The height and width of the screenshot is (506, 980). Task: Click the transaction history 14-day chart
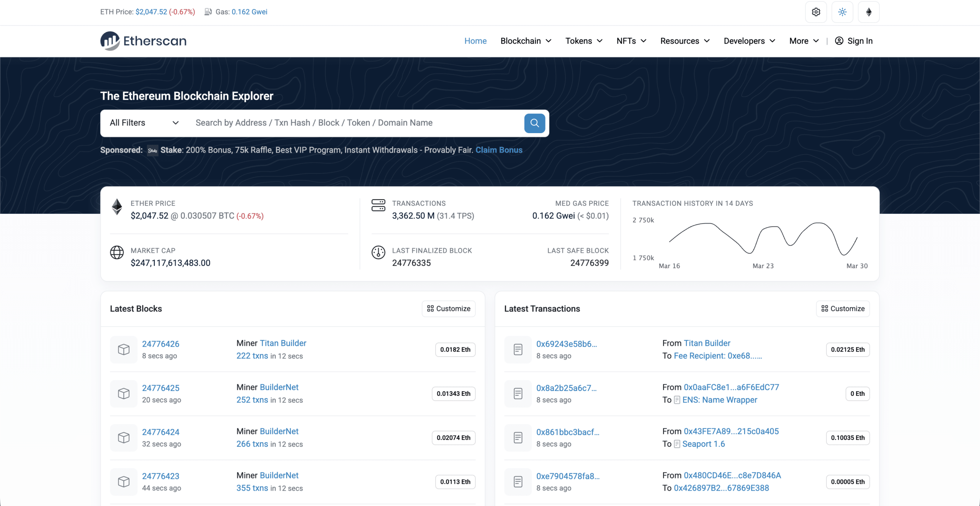click(762, 239)
